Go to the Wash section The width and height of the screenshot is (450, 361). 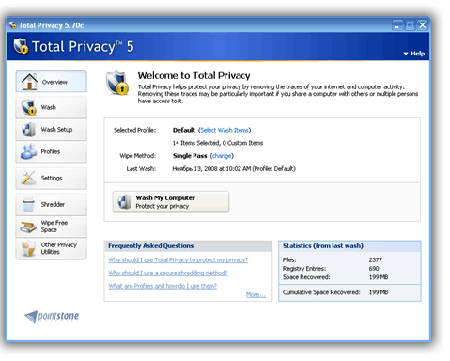pos(51,107)
